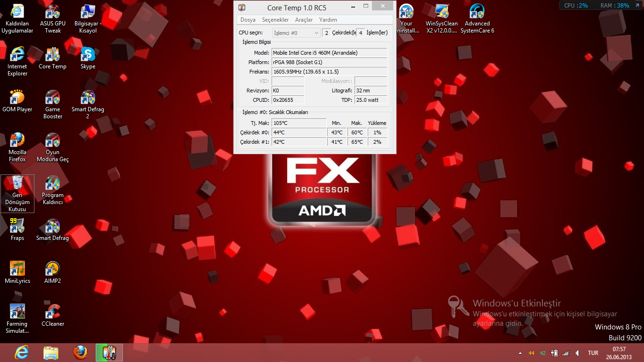644x362 pixels.
Task: Select MiniLyrics desktop icon
Action: tap(17, 272)
